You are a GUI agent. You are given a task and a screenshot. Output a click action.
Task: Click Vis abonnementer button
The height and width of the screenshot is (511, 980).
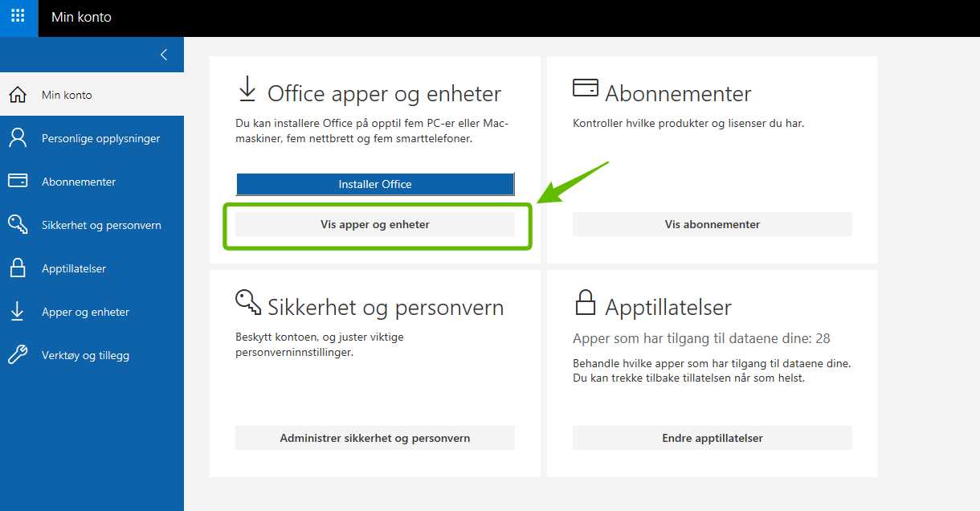coord(713,224)
